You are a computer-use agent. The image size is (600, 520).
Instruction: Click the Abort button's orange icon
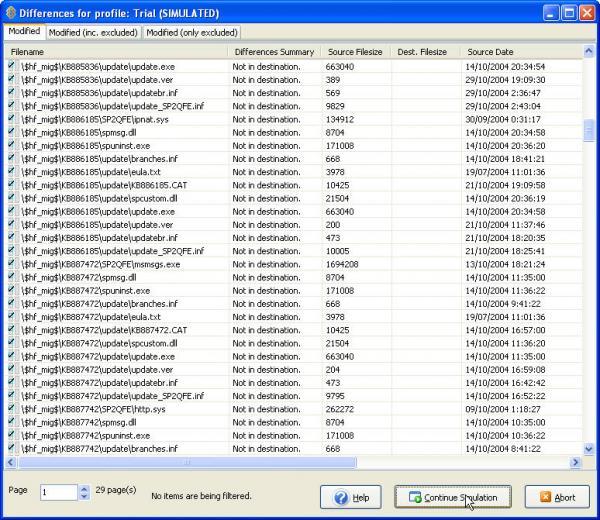pos(545,497)
